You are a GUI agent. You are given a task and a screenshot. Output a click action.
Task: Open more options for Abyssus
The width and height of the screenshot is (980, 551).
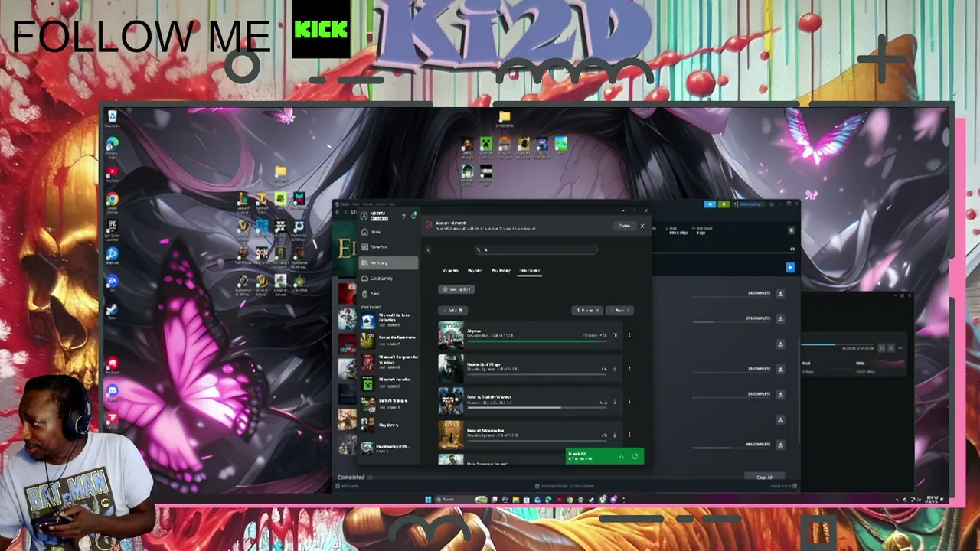coord(629,335)
